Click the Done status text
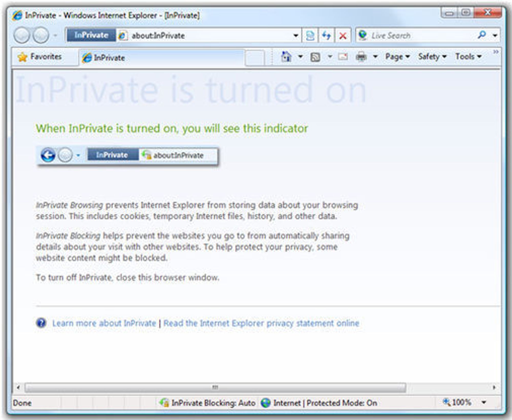Image resolution: width=512 pixels, height=420 pixels. (x=22, y=403)
